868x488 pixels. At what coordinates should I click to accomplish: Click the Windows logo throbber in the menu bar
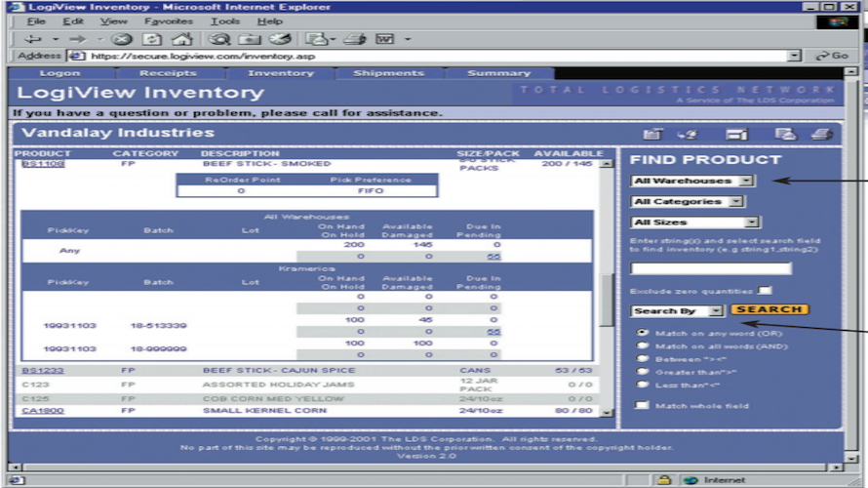[838, 22]
